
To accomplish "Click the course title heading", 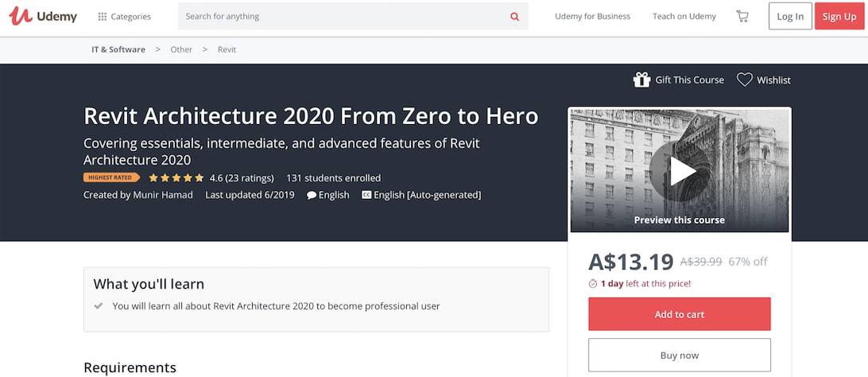I will pos(311,115).
